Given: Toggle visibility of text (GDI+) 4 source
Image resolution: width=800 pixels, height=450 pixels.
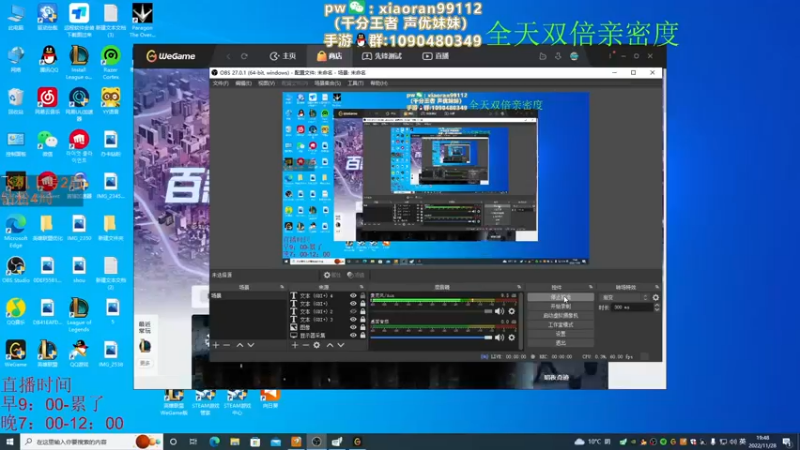Looking at the screenshot, I should [353, 296].
